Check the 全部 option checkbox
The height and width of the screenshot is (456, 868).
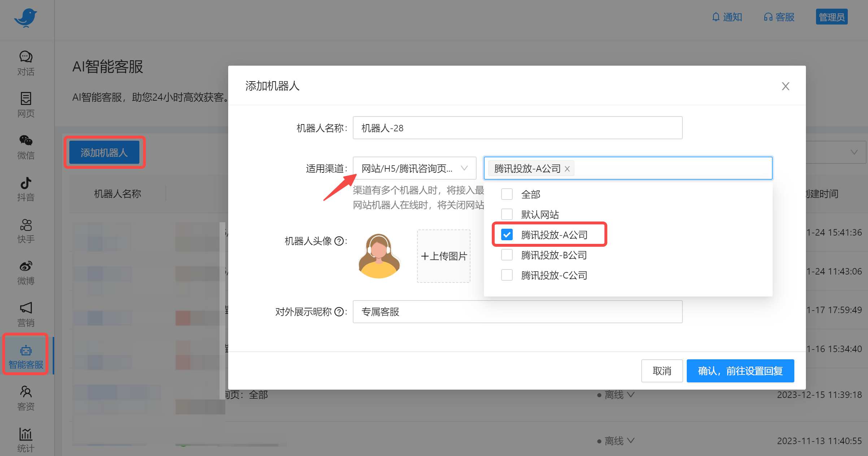pos(507,194)
